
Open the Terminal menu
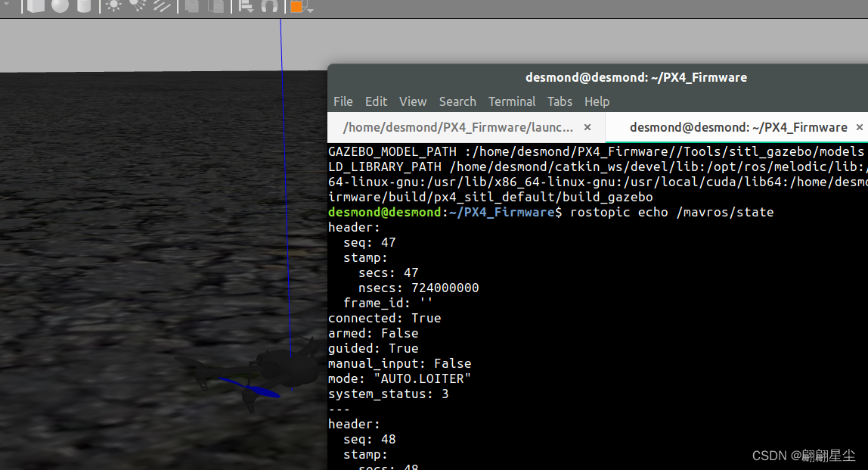click(511, 101)
